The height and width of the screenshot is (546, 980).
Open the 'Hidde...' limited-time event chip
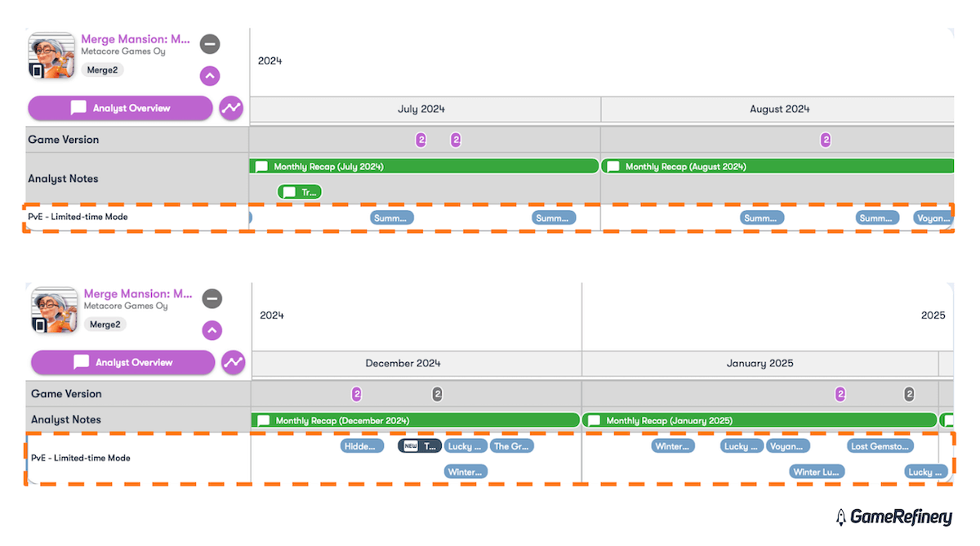click(x=362, y=446)
